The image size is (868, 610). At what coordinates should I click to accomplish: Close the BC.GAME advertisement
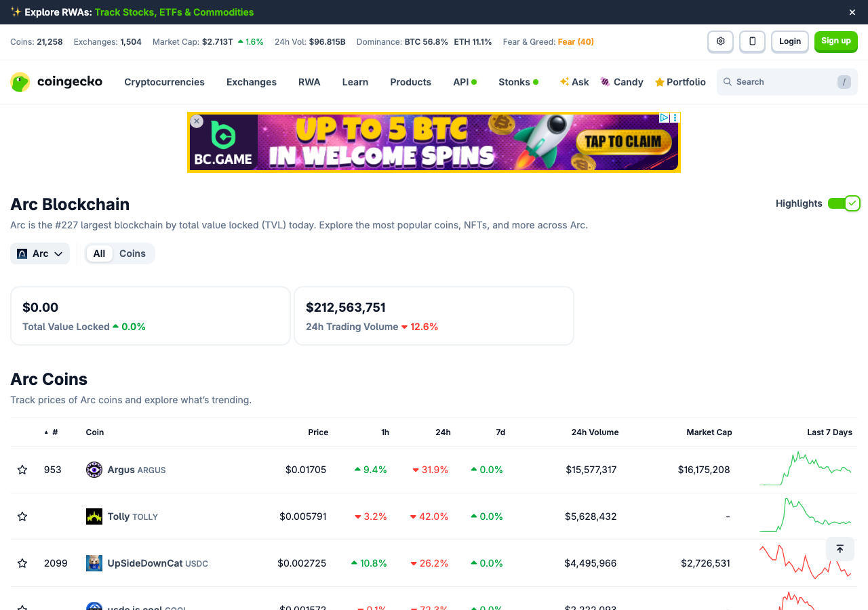(197, 121)
